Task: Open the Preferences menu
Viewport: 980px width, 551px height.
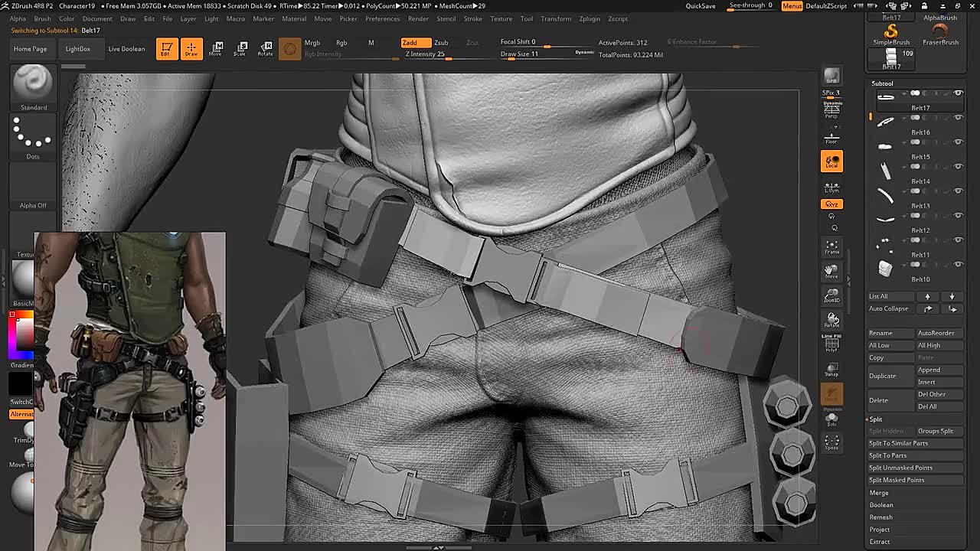Action: click(x=382, y=18)
